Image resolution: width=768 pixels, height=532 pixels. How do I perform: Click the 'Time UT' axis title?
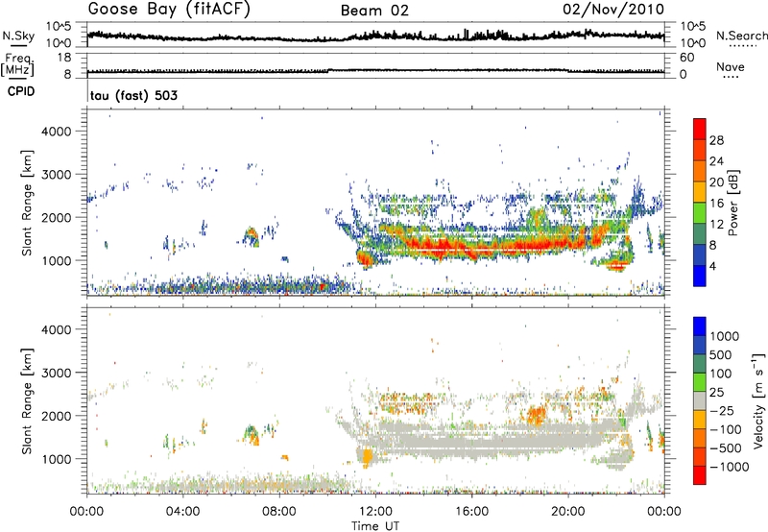click(375, 526)
